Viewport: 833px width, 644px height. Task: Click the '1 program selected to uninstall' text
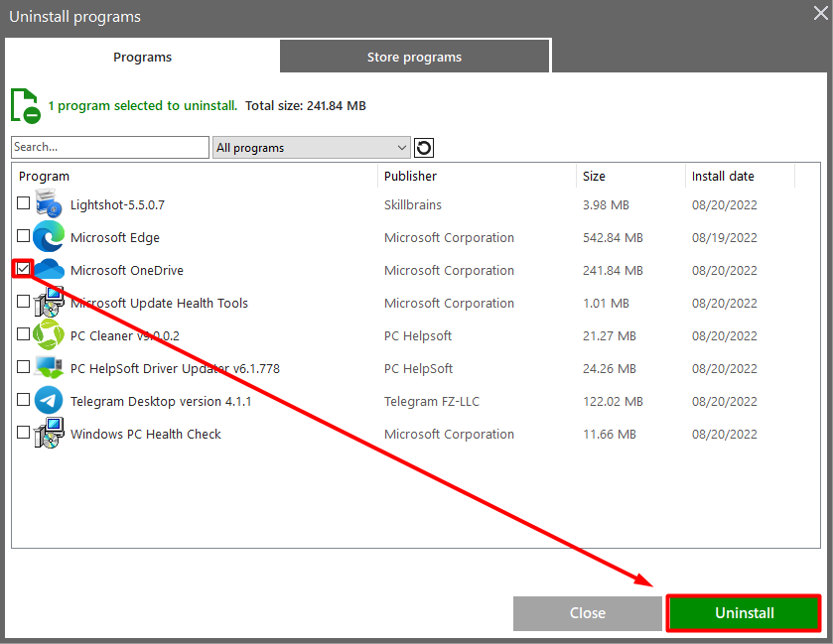coord(142,105)
